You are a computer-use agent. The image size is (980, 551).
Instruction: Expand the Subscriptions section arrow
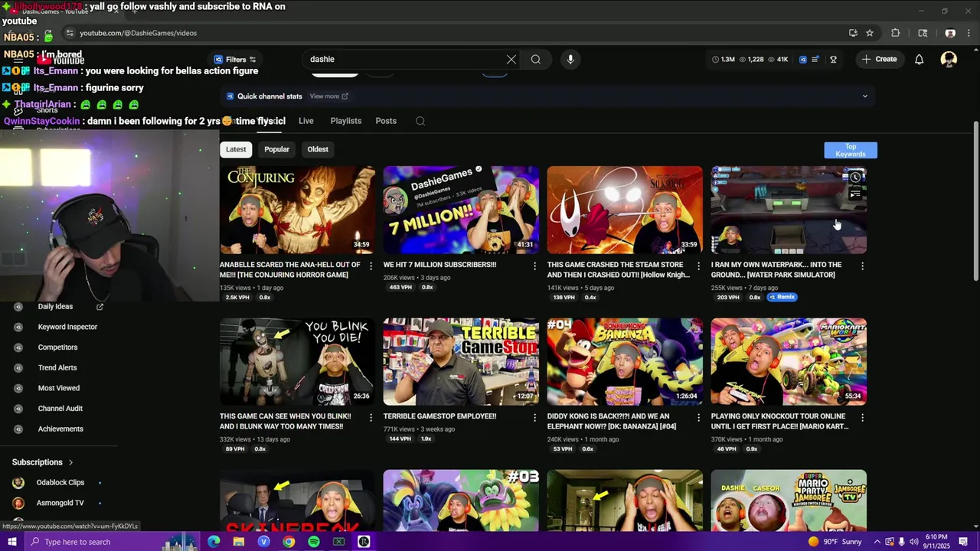point(70,462)
